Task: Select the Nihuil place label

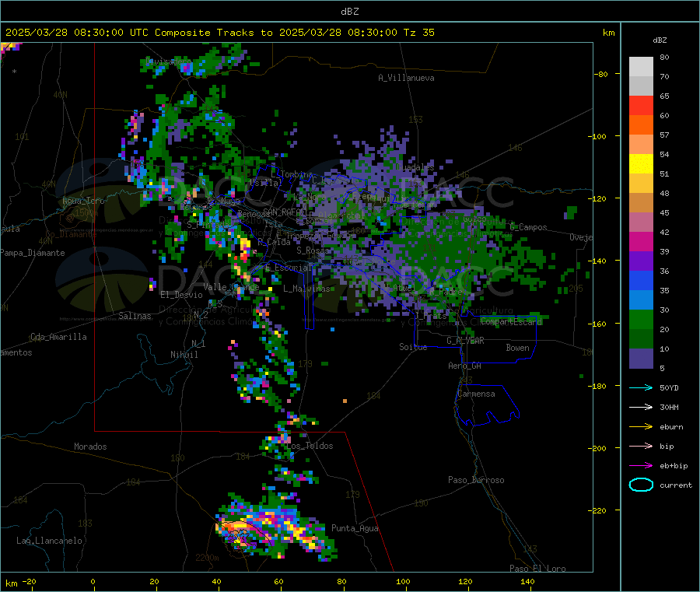Action: (184, 355)
